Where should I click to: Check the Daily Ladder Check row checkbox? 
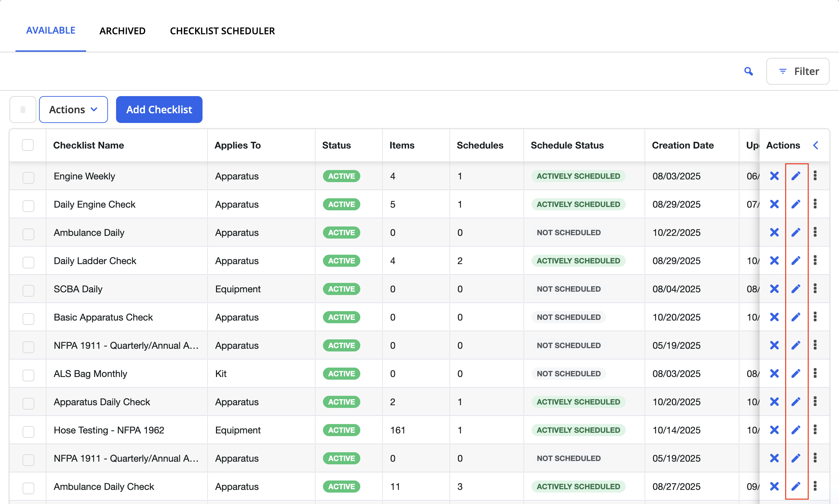pyautogui.click(x=28, y=262)
